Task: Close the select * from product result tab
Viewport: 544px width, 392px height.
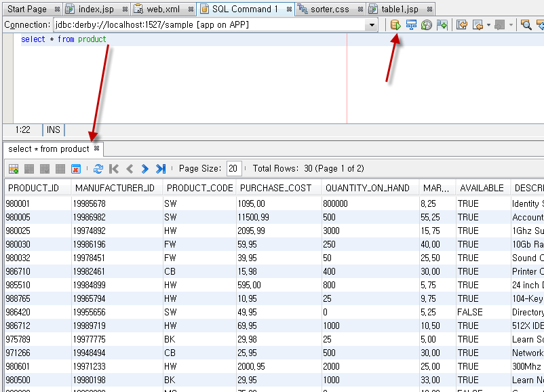Action: 97,149
